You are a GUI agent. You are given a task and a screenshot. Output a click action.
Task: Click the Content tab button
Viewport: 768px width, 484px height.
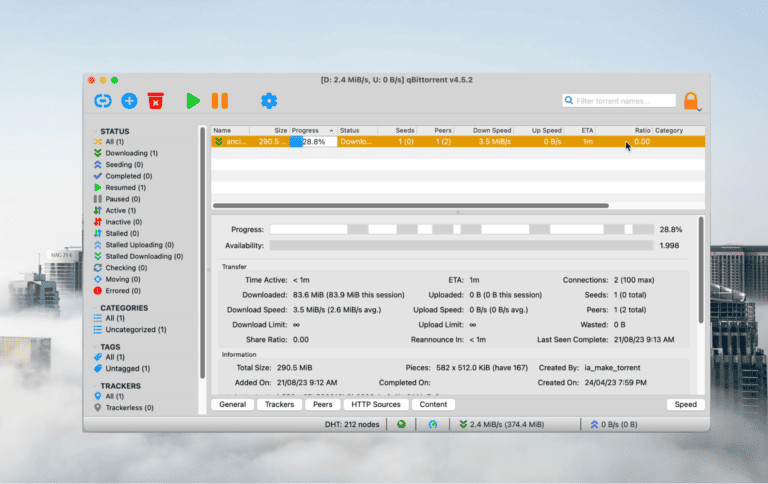433,404
